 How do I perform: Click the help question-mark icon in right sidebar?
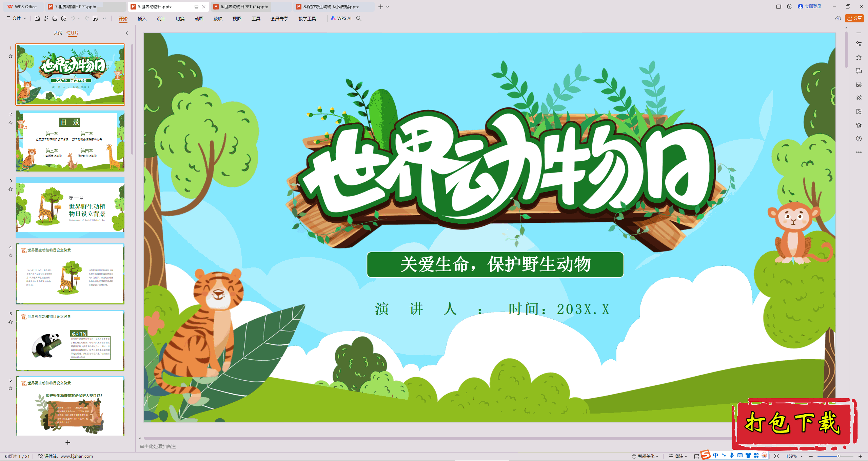[859, 139]
